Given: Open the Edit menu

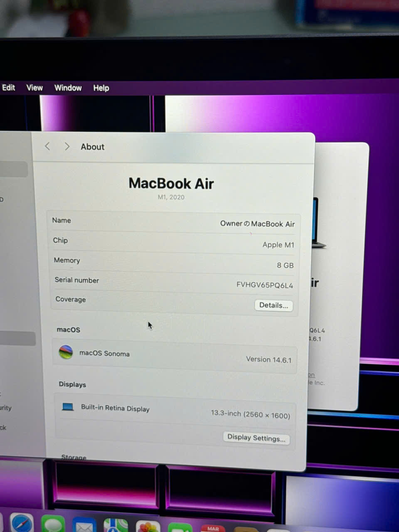Looking at the screenshot, I should coord(9,88).
